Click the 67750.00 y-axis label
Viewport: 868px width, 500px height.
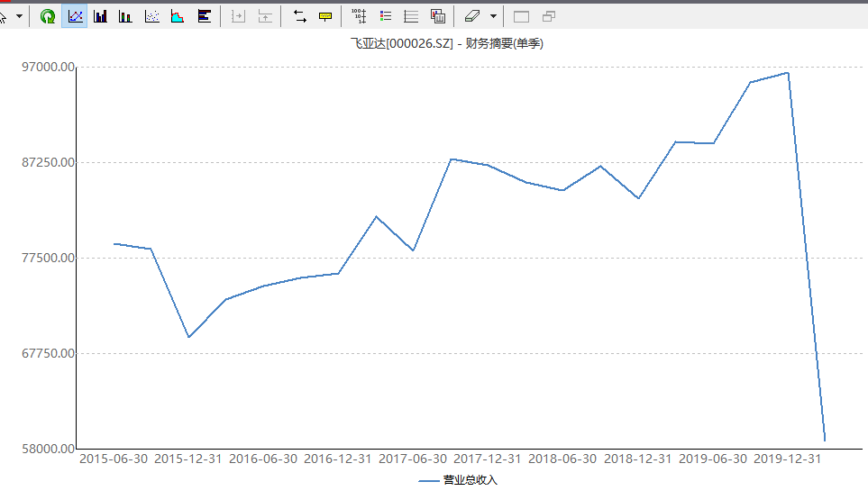[48, 353]
